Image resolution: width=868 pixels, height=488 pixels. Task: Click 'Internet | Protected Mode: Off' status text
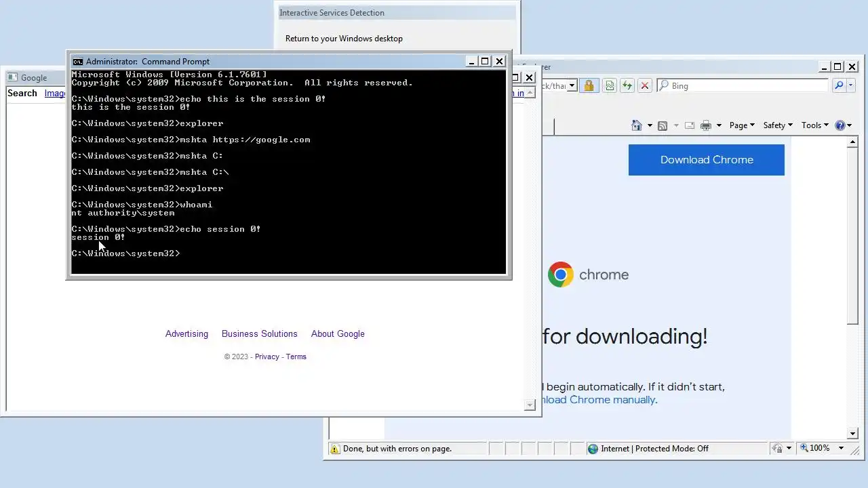[655, 449]
